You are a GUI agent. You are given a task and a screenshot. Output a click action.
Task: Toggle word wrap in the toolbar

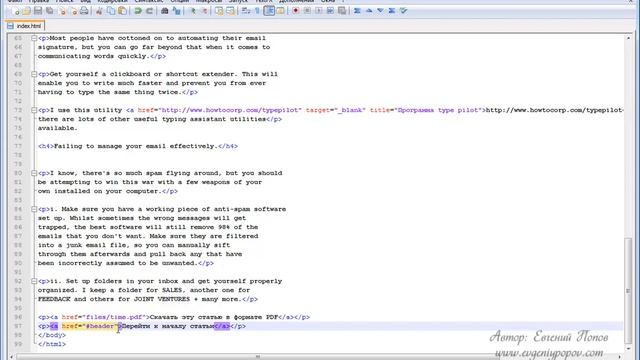click(x=246, y=11)
